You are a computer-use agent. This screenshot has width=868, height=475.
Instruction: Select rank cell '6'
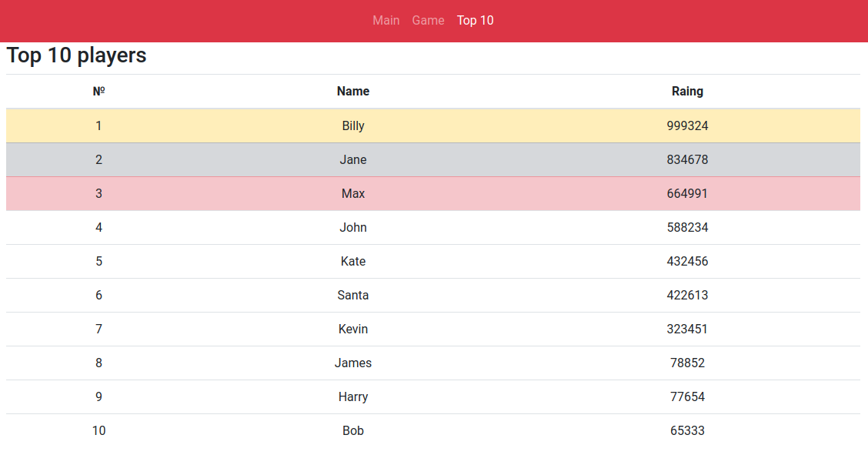point(98,295)
